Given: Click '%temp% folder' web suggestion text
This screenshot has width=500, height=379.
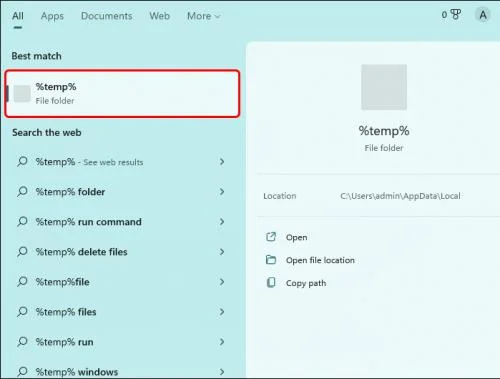Looking at the screenshot, I should [x=70, y=192].
